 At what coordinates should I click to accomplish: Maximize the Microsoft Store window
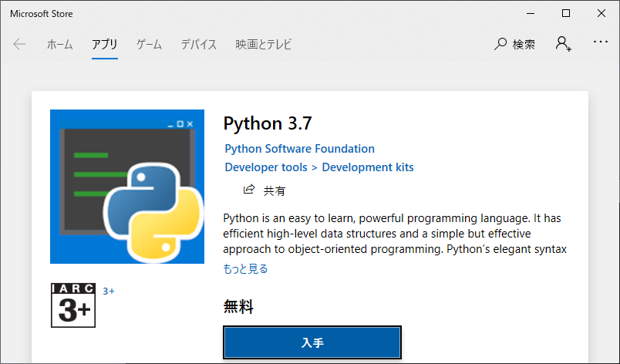(566, 13)
